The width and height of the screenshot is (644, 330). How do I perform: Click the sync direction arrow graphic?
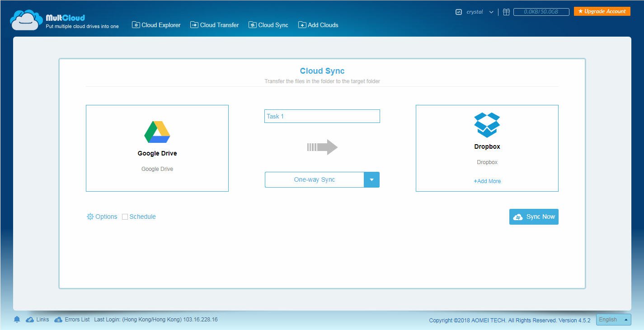click(322, 147)
